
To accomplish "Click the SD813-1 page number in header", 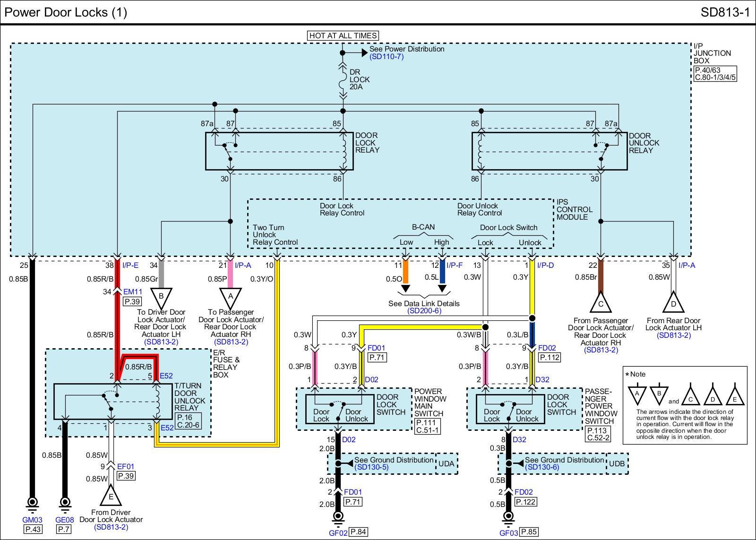I will pyautogui.click(x=725, y=12).
